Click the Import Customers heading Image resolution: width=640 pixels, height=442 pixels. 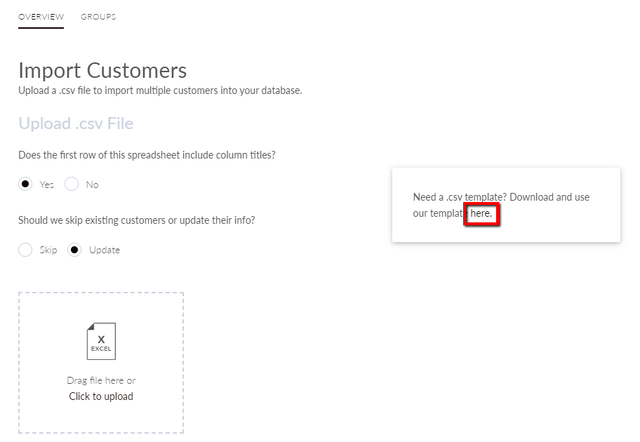click(x=102, y=70)
